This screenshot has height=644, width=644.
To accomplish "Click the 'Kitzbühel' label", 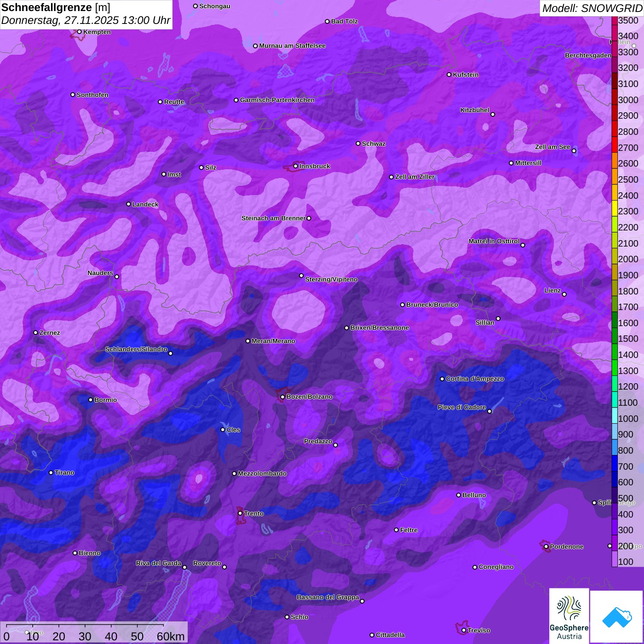I will point(475,110).
